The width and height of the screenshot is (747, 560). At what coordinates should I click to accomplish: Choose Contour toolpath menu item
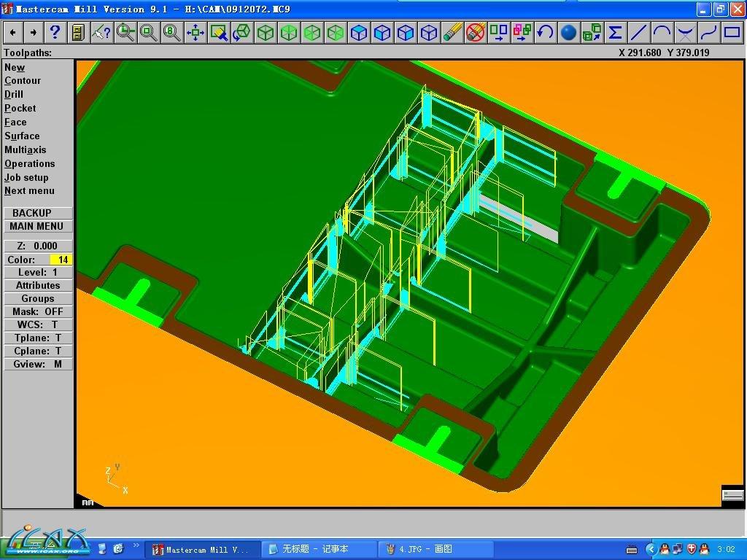point(23,81)
